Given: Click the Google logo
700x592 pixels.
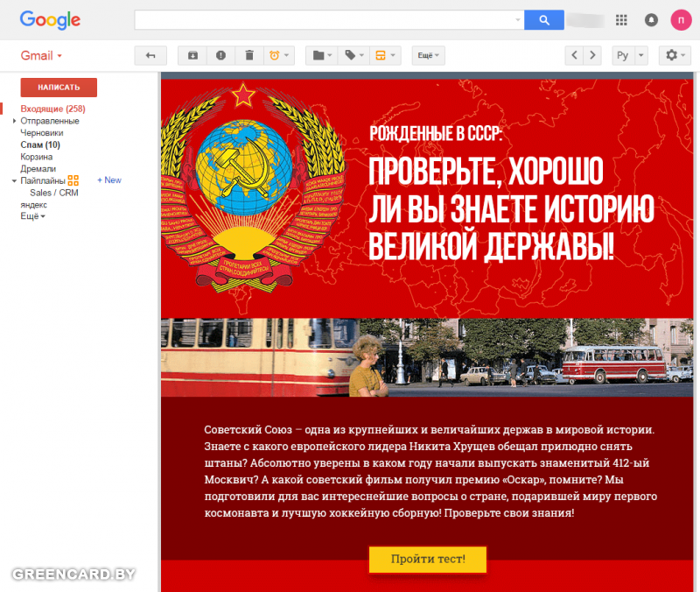Looking at the screenshot, I should (x=50, y=20).
